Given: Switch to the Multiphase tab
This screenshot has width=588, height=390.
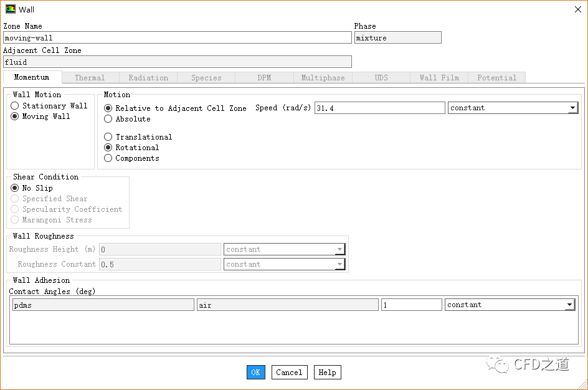Looking at the screenshot, I should tap(323, 78).
